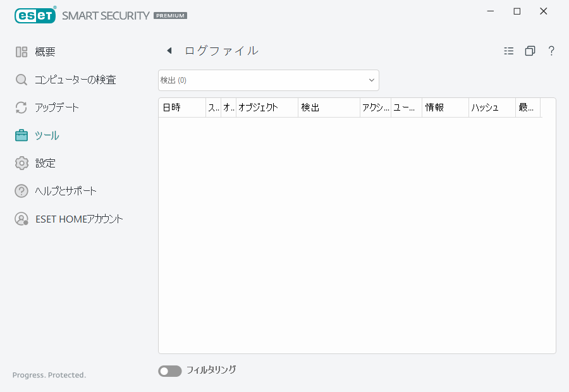
Task: Click the help question mark icon
Action: click(551, 51)
